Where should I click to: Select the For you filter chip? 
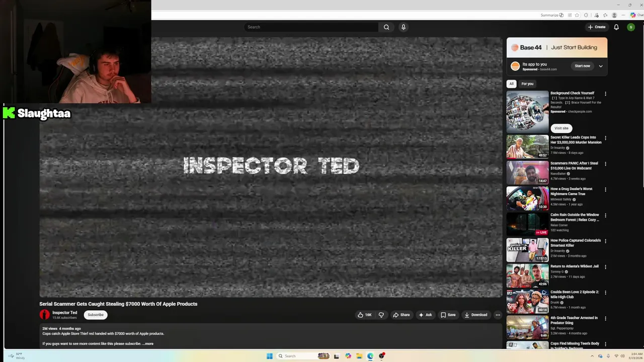[527, 84]
